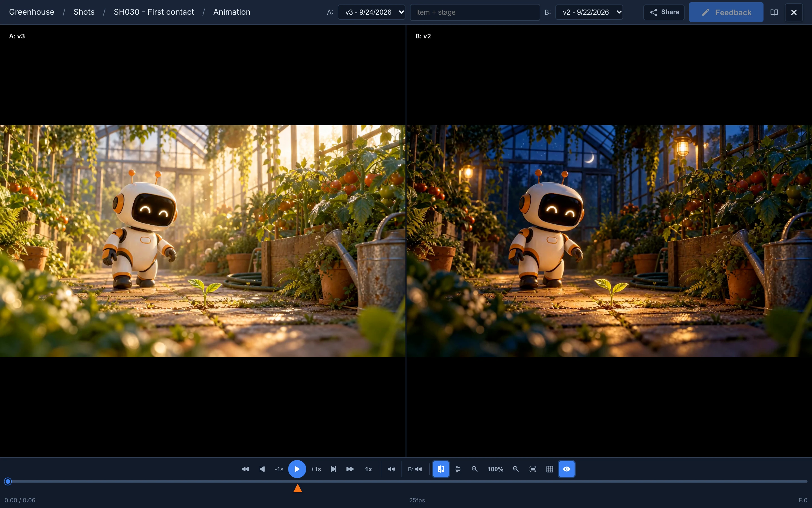
Task: Click the F:0 frame counter
Action: click(x=803, y=500)
